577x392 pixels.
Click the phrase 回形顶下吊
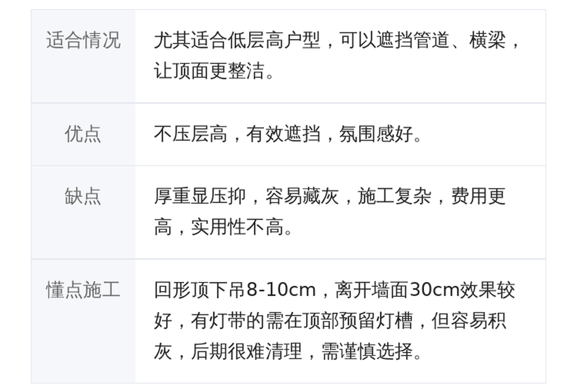(200, 290)
